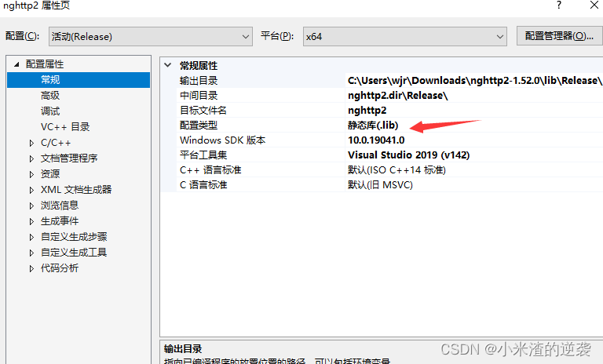This screenshot has width=603, height=364.
Task: Click the 中间目录 property name
Action: click(x=199, y=96)
